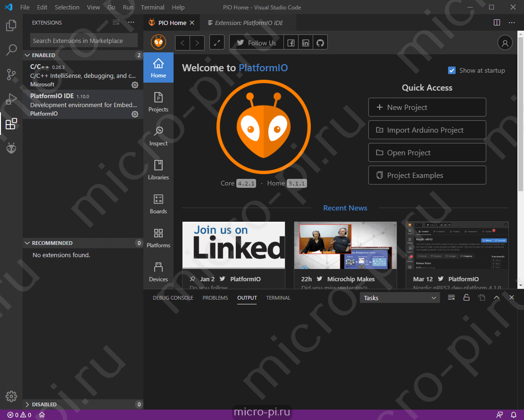Clear the Output panel content

click(451, 297)
